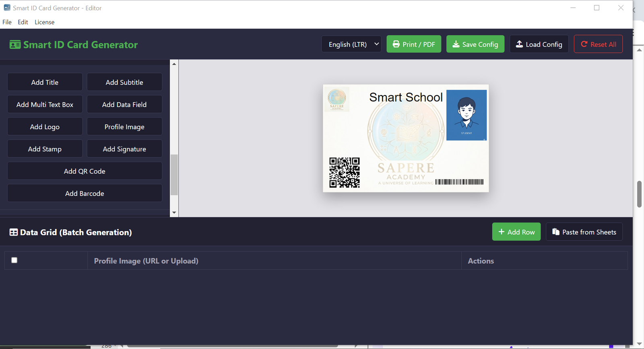Open the English (LTR) language dropdown

click(x=351, y=44)
